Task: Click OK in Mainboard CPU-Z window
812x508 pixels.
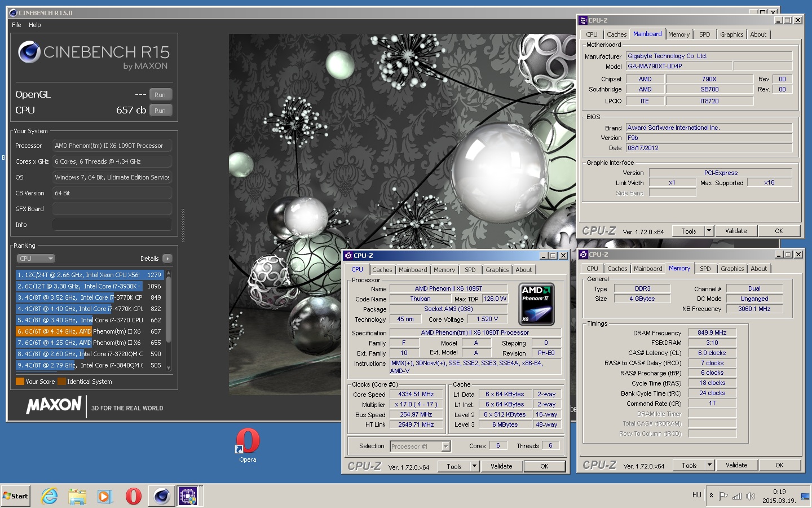Action: (x=779, y=231)
